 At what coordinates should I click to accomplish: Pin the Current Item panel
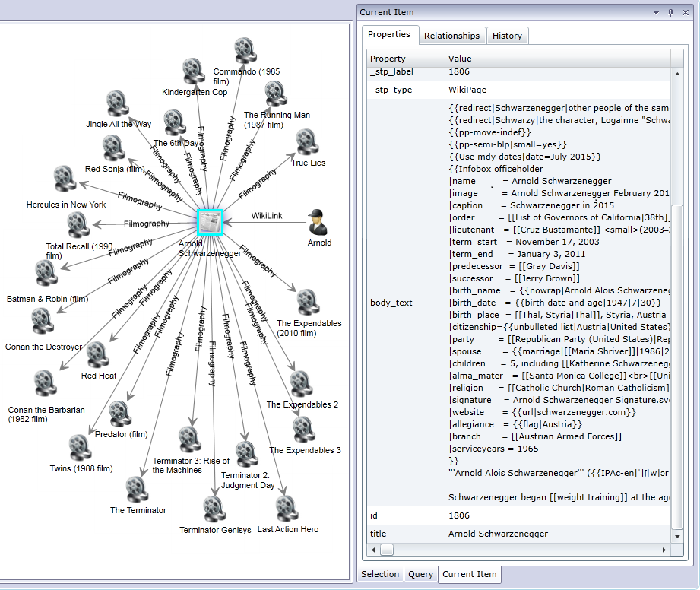tap(670, 12)
